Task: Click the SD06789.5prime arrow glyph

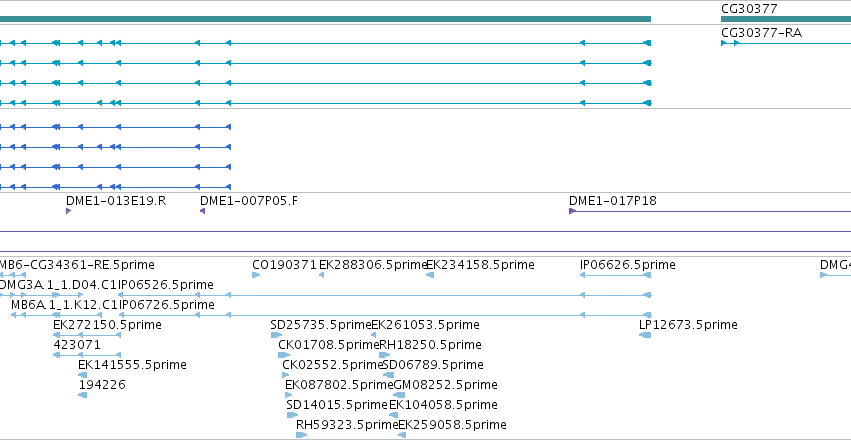Action: tap(389, 375)
